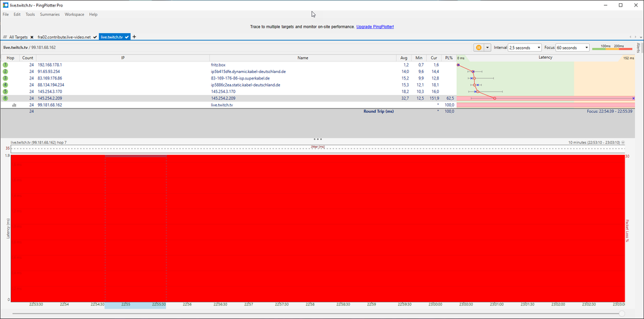Click the Latency graph column header
Screen dimensions: 644x319
tap(545, 57)
